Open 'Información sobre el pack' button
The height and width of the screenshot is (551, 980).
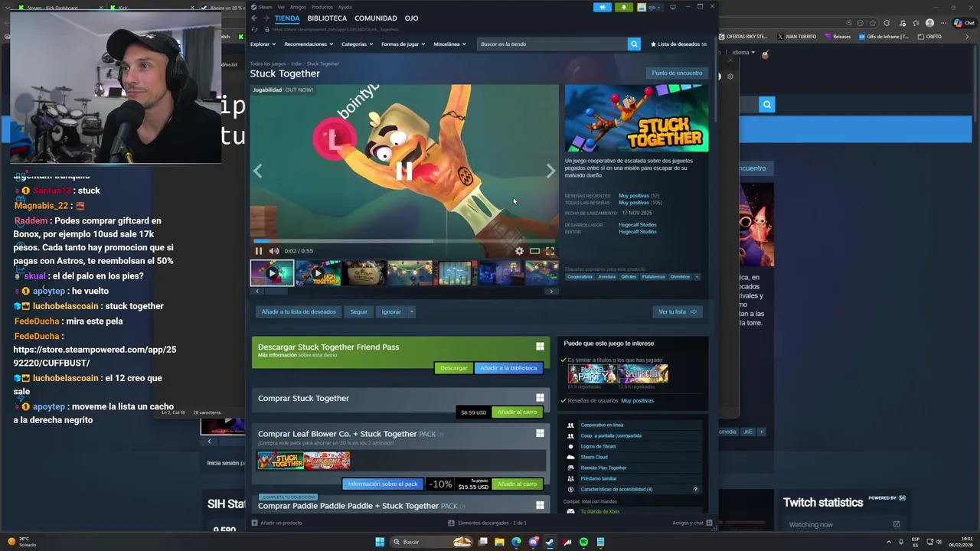click(x=383, y=484)
